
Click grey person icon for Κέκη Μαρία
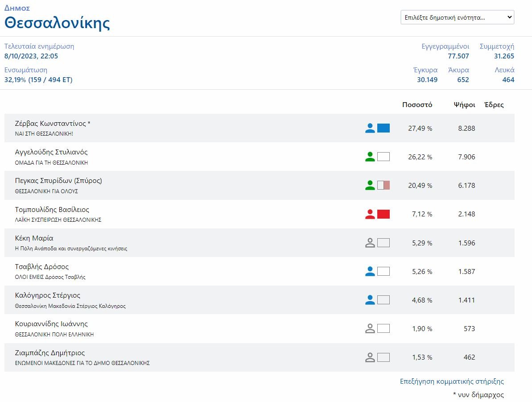(x=370, y=242)
